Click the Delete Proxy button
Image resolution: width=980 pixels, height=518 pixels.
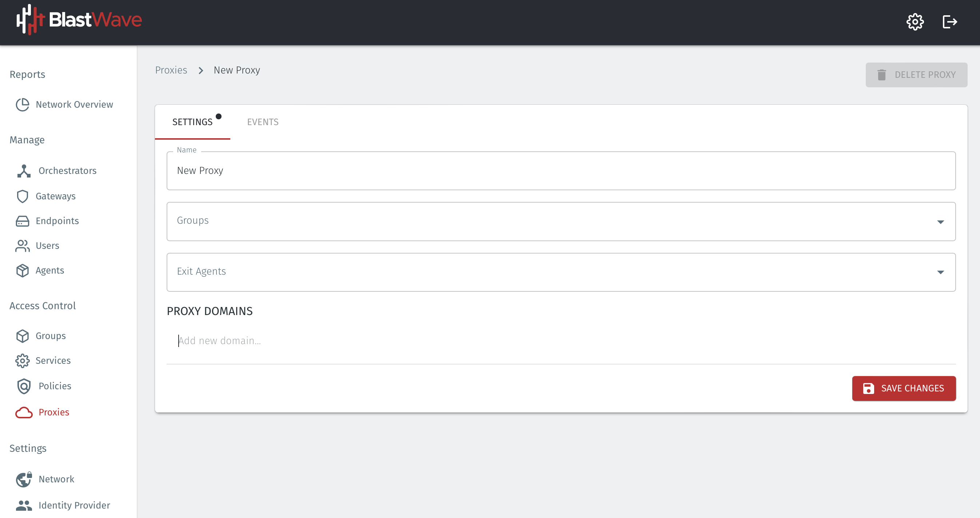tap(916, 75)
